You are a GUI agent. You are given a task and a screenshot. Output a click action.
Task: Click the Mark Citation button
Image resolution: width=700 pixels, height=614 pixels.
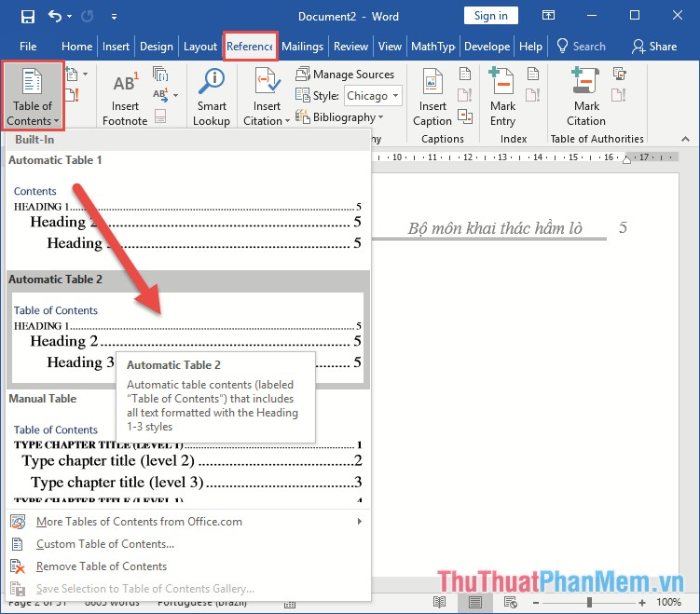pos(586,97)
